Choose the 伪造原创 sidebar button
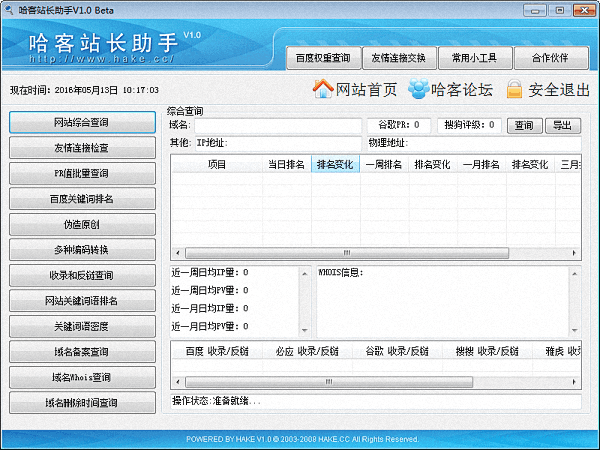 82,224
